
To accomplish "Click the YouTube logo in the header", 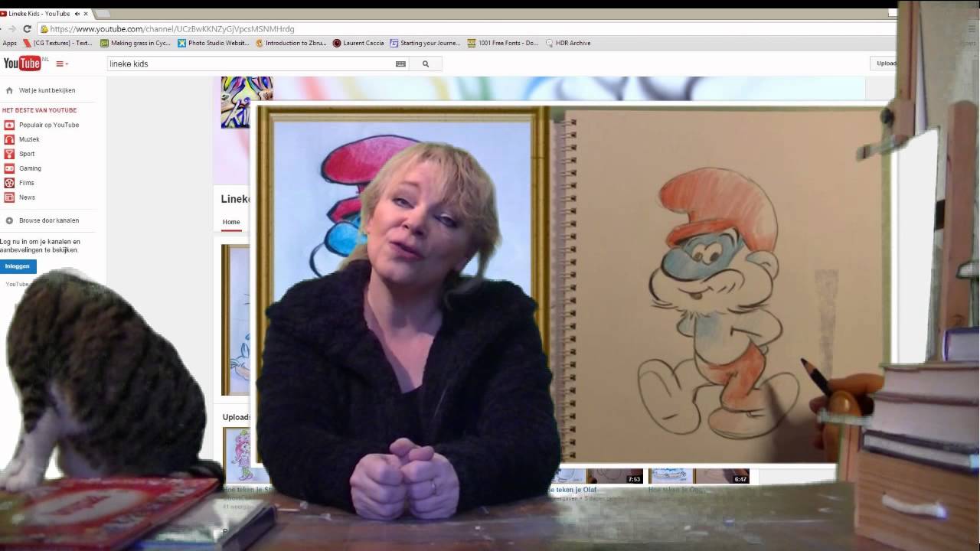I will (22, 64).
